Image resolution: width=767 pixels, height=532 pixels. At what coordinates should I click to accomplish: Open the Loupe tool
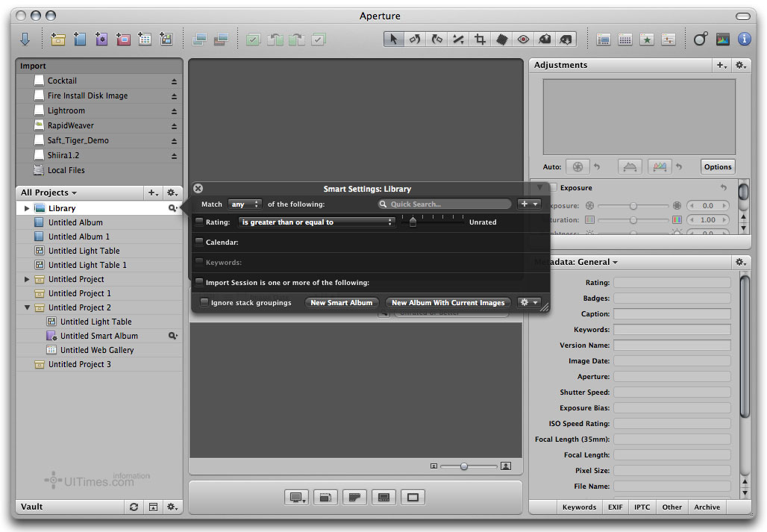[x=701, y=39]
